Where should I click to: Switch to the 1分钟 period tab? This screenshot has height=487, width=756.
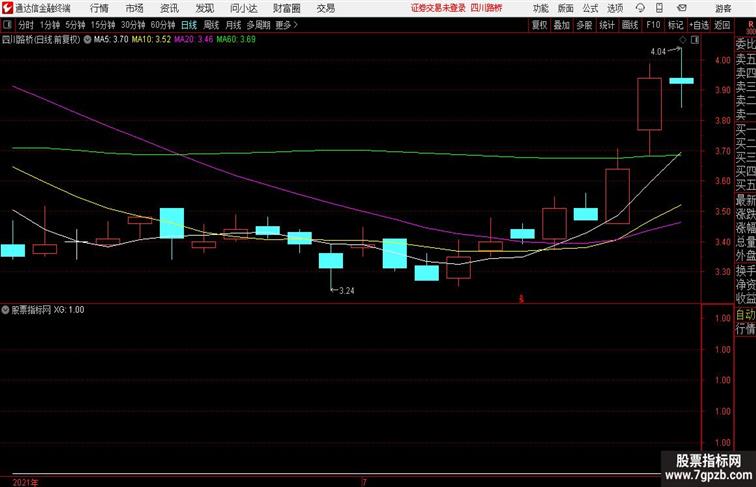50,25
